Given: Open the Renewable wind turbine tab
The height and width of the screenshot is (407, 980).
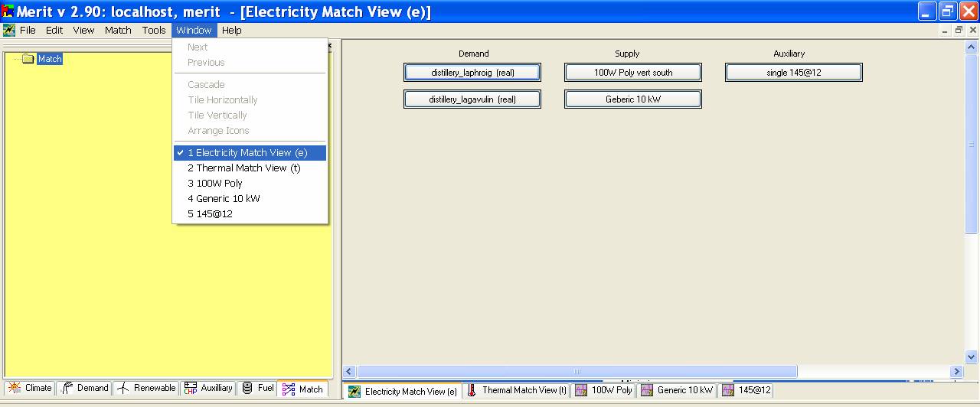Looking at the screenshot, I should [x=146, y=389].
